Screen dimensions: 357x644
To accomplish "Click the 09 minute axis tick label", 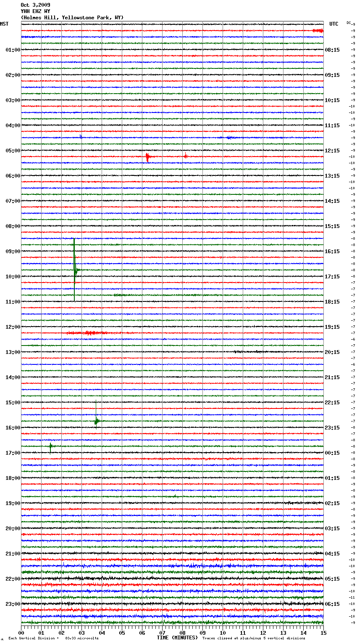I will point(202,633).
